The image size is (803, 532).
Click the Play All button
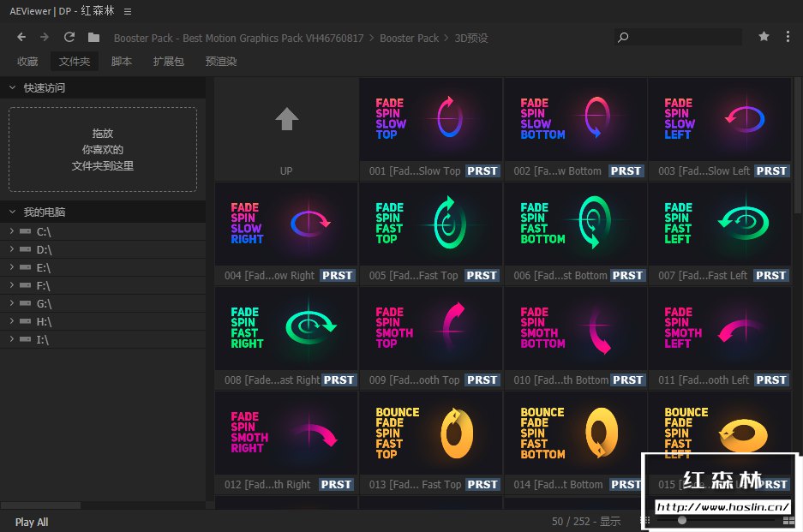pyautogui.click(x=32, y=523)
